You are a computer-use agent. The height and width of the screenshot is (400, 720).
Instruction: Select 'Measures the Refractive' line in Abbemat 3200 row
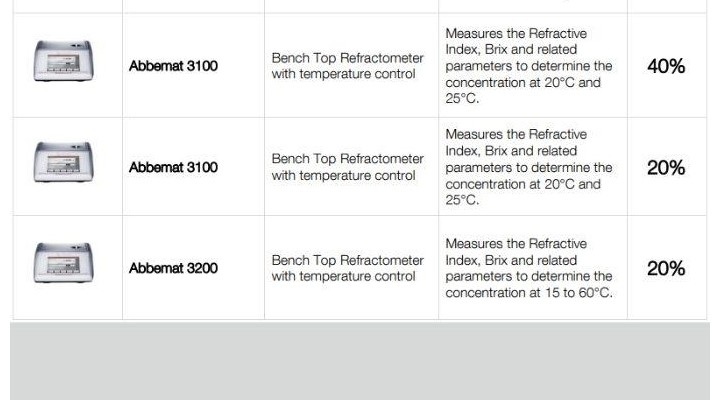tap(516, 244)
